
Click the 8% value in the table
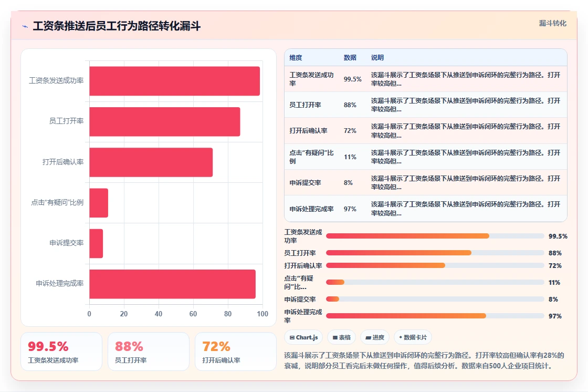pyautogui.click(x=349, y=182)
